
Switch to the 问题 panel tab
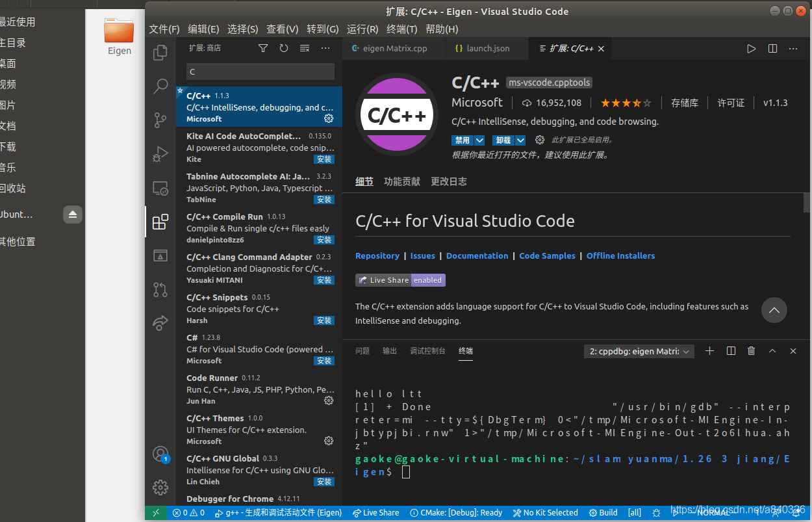click(362, 351)
